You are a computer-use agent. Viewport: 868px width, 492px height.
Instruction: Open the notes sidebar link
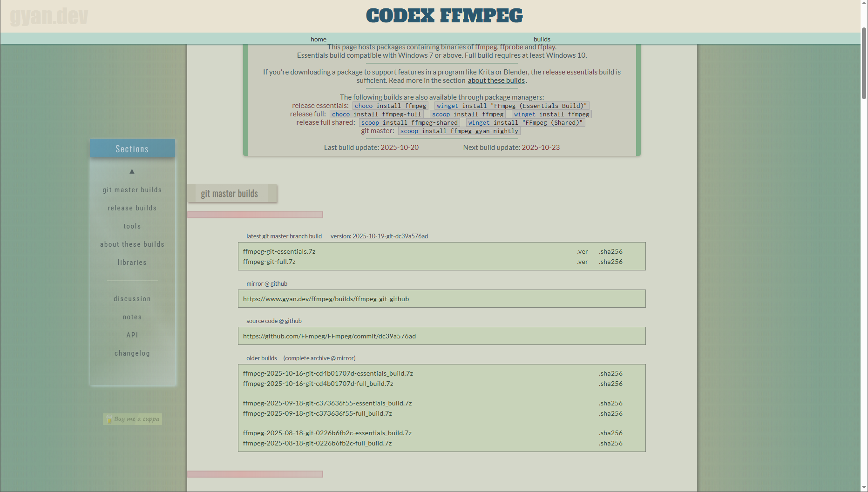coord(132,317)
